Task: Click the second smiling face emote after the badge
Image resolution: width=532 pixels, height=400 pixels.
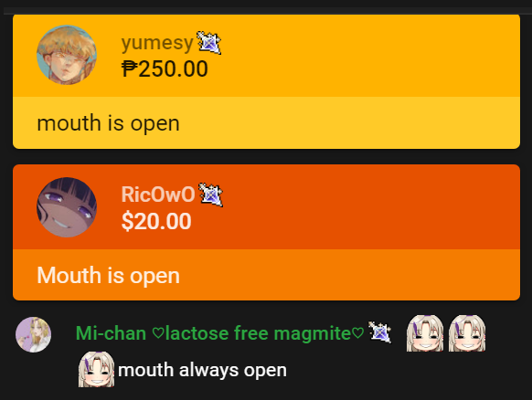Action: [467, 333]
